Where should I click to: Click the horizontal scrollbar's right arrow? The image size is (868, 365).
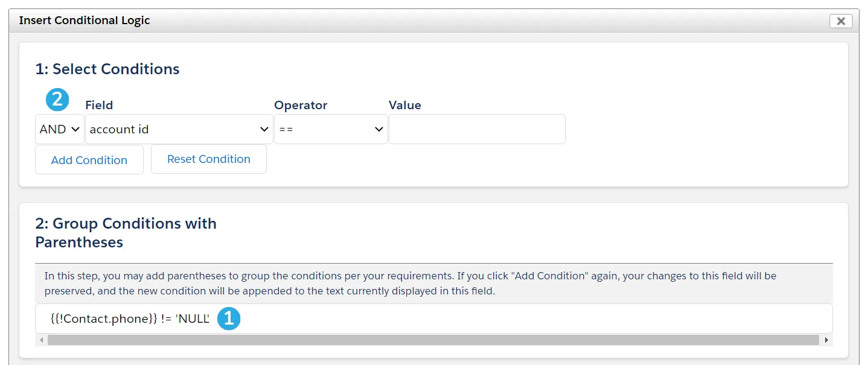pos(826,340)
